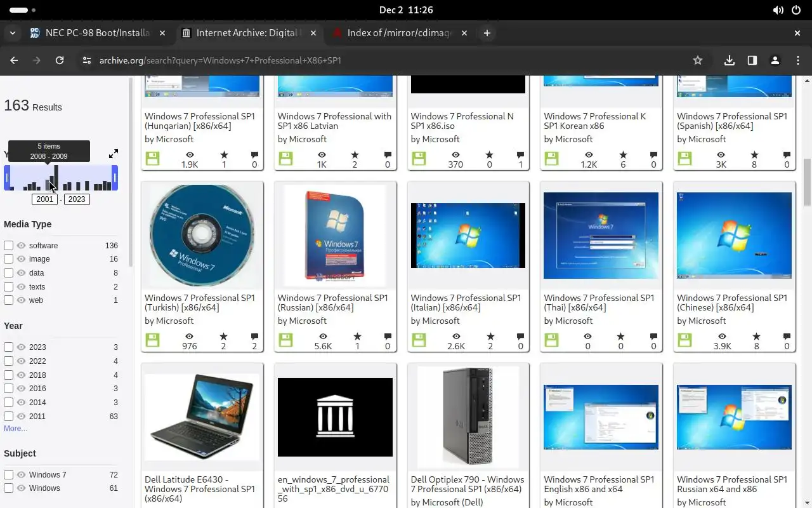Screen dimensions: 812x508
Task: Check the 2018 year filter box
Action: [x=8, y=375]
